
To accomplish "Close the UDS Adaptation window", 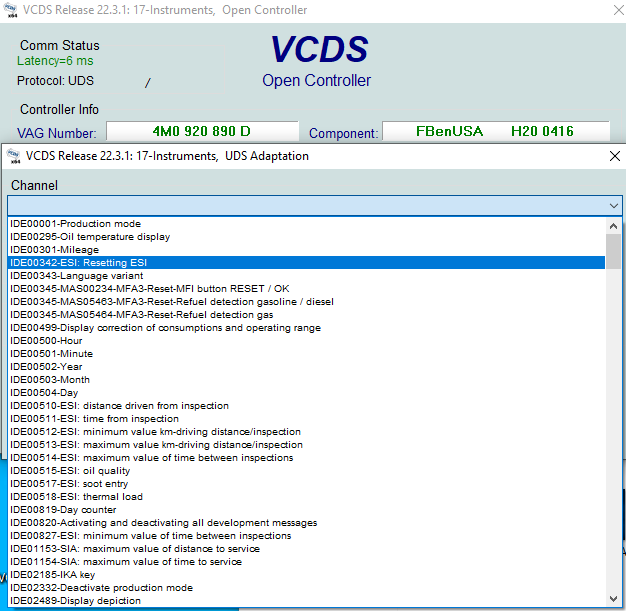I will [x=613, y=156].
